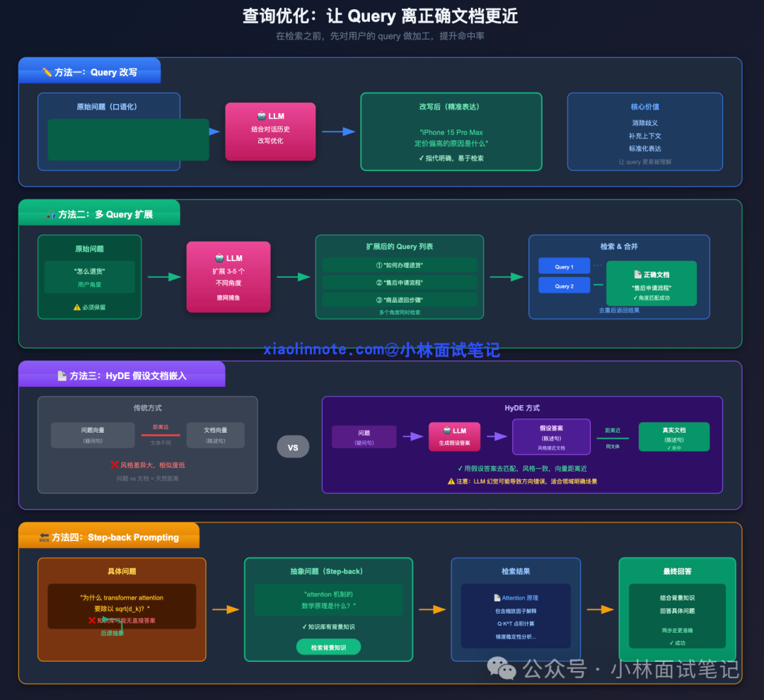Click the 核心价值 heading
Image resolution: width=764 pixels, height=700 pixels.
click(644, 107)
